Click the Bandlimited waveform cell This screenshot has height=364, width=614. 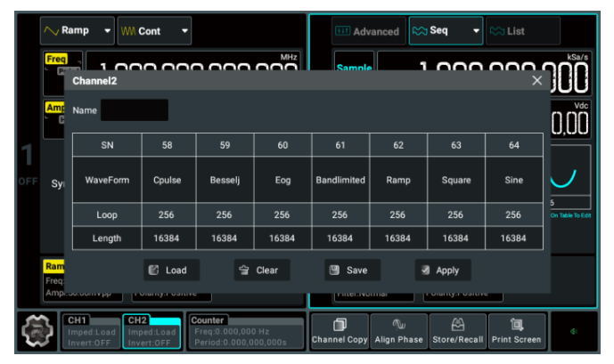(340, 180)
